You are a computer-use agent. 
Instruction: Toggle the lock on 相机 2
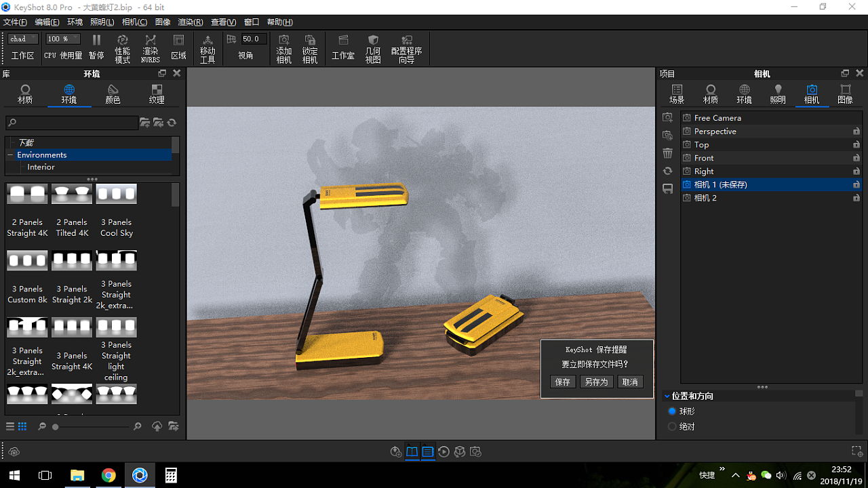coord(856,198)
